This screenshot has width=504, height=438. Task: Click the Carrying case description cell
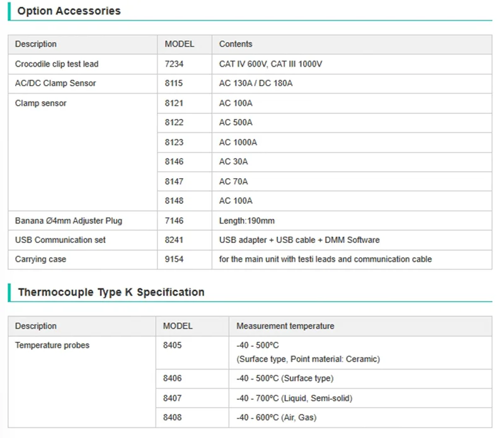40,259
